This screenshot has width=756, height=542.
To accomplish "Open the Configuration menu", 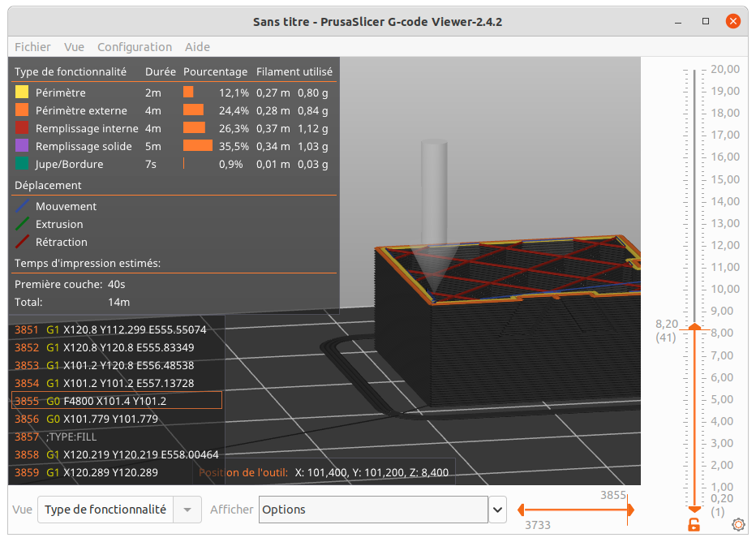I will 135,47.
